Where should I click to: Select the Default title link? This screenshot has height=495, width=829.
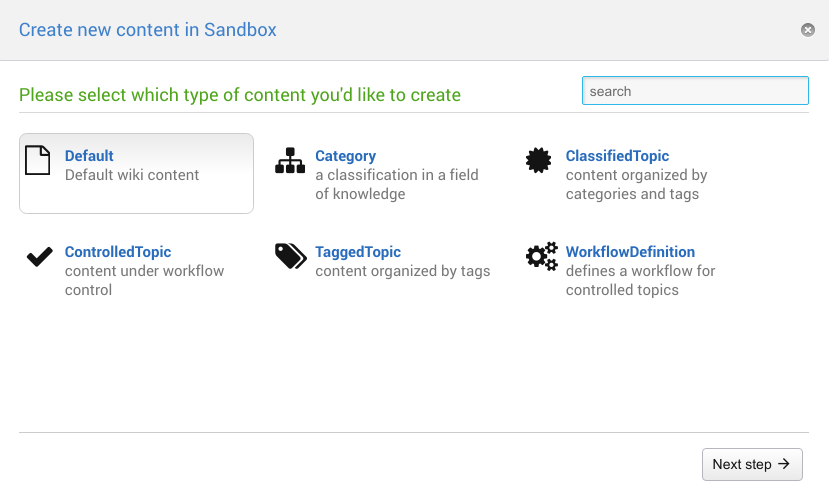click(x=89, y=156)
